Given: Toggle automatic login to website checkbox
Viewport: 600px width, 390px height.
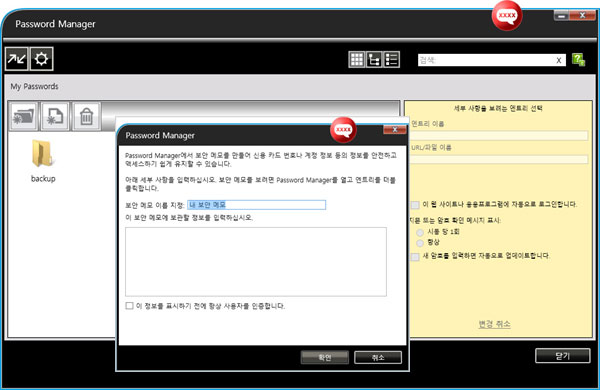Looking at the screenshot, I should coord(415,205).
